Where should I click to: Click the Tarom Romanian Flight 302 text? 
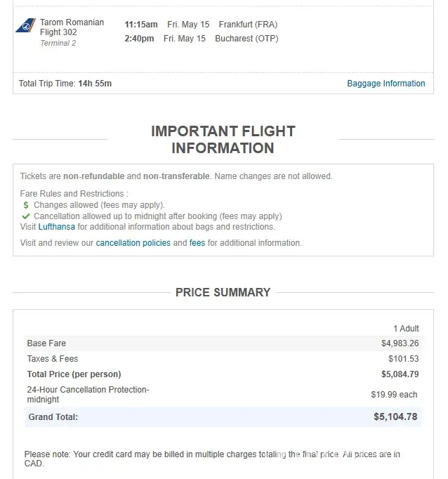(x=72, y=27)
